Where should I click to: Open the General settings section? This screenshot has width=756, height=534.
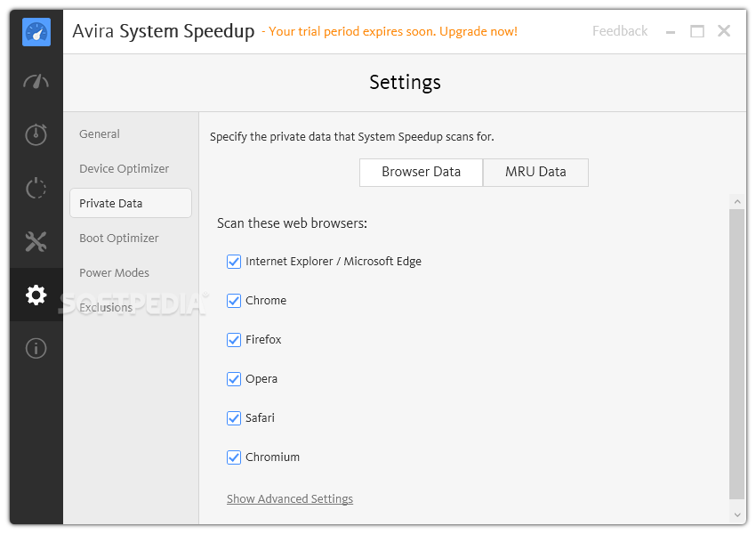pos(100,133)
